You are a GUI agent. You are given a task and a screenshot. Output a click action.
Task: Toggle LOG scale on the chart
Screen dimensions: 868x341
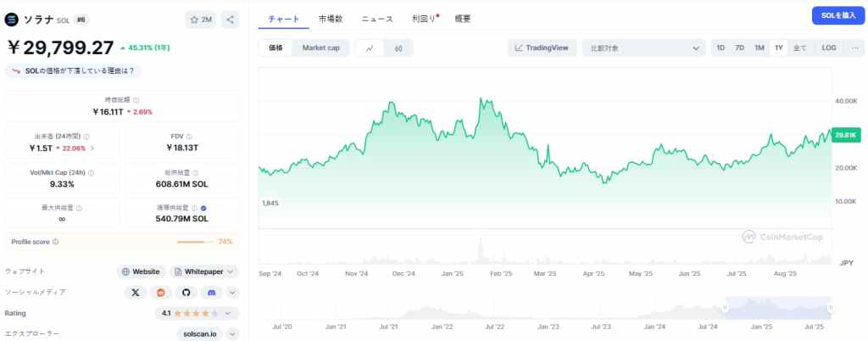click(828, 48)
